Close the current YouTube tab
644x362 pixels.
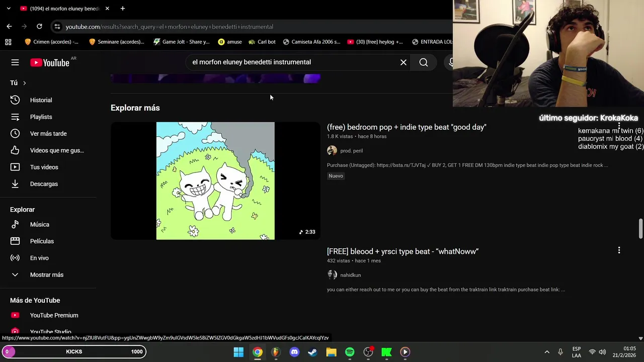(107, 9)
